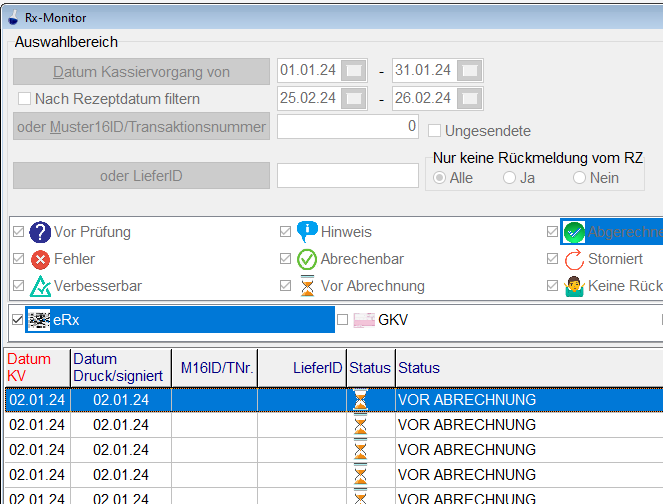Open calendar dropdown for Rezeptdatum 25.02.24
This screenshot has width=663, height=504.
pos(354,99)
